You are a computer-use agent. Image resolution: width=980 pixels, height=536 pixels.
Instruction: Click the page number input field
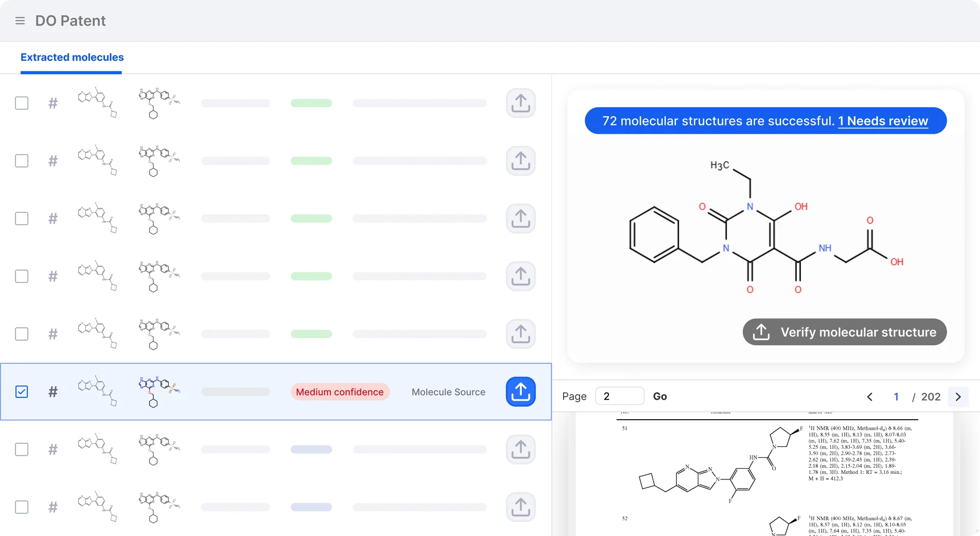[620, 396]
